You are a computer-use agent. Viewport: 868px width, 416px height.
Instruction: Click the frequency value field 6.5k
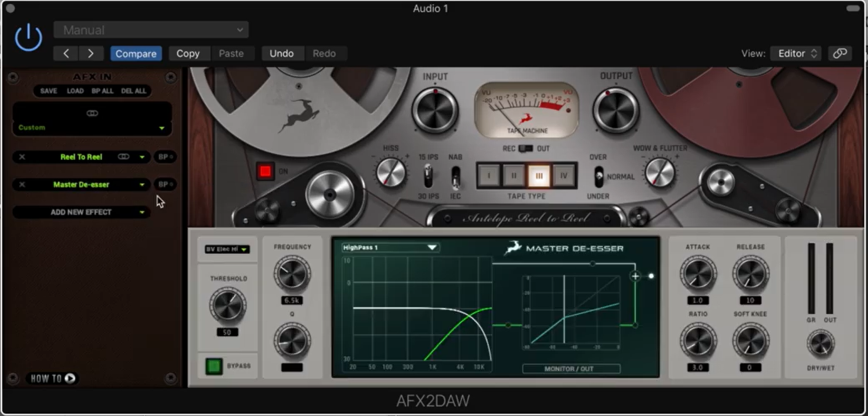(292, 300)
